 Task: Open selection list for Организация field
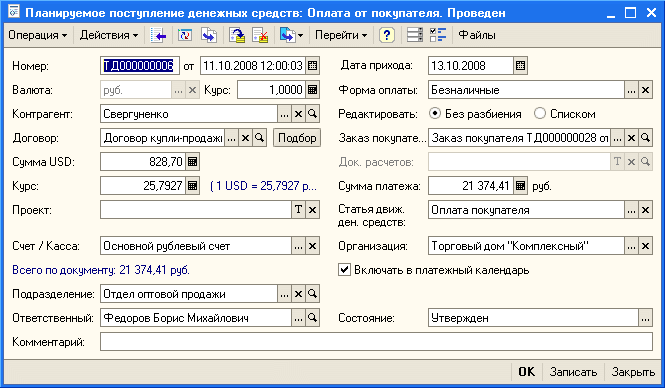(631, 246)
